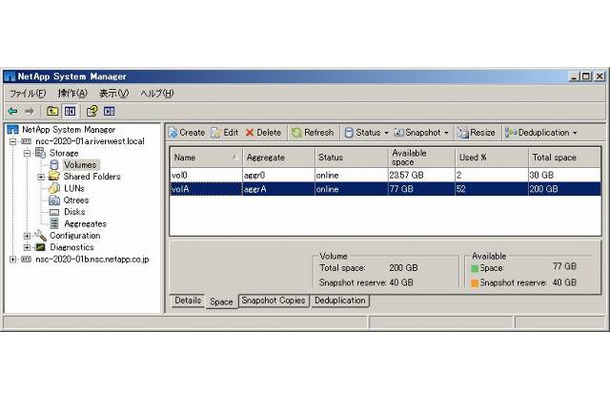
Task: Sort by the Status column header
Action: 351,158
